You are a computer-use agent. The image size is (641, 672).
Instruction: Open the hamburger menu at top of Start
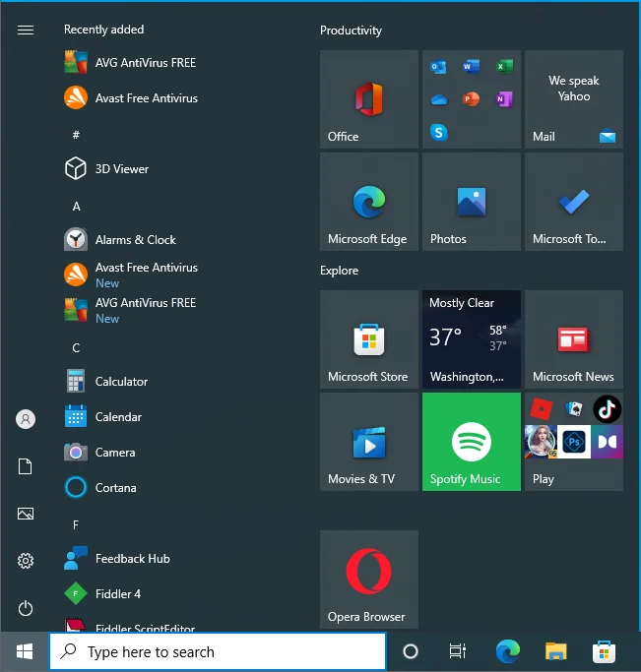[x=26, y=30]
